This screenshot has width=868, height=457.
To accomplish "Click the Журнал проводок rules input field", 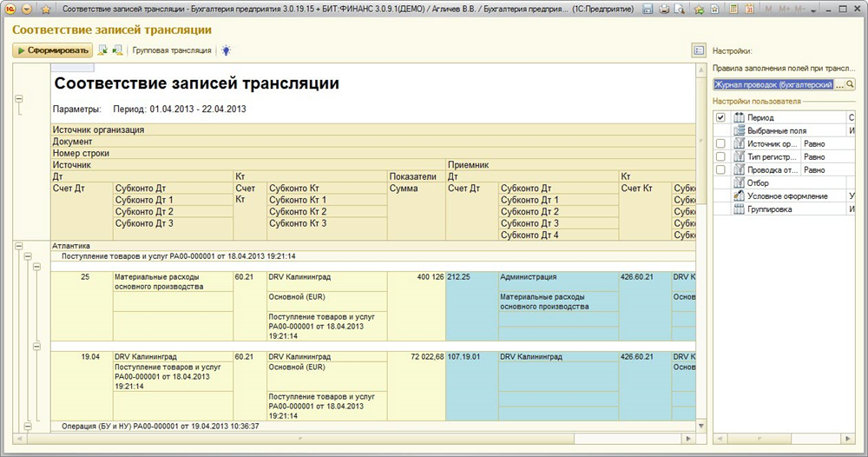I will coord(777,84).
